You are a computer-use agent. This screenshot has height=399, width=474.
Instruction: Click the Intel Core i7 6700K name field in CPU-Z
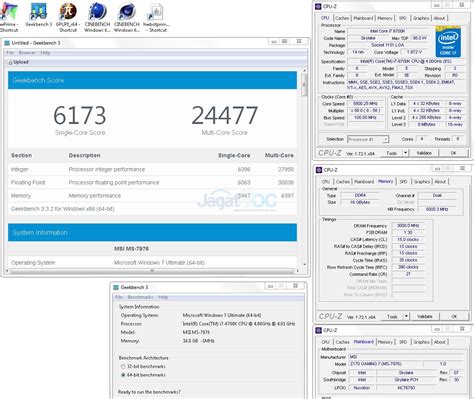point(388,31)
